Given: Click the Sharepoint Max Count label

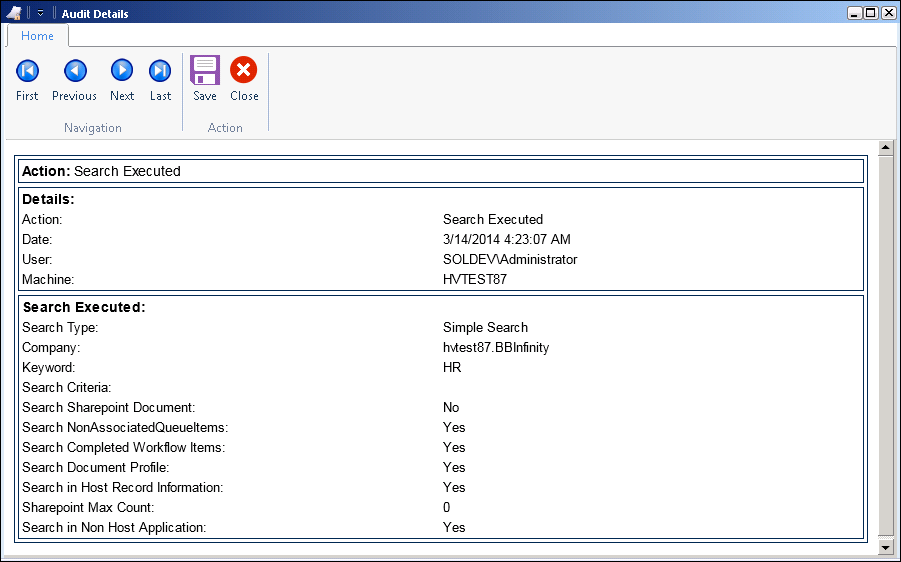Looking at the screenshot, I should click(x=88, y=508).
